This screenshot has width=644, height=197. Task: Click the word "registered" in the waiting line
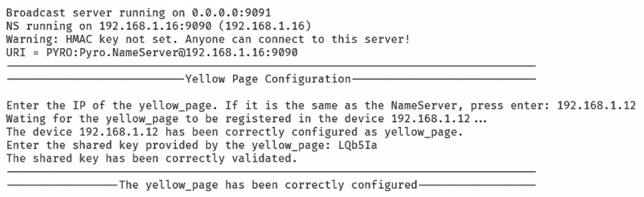coord(258,119)
